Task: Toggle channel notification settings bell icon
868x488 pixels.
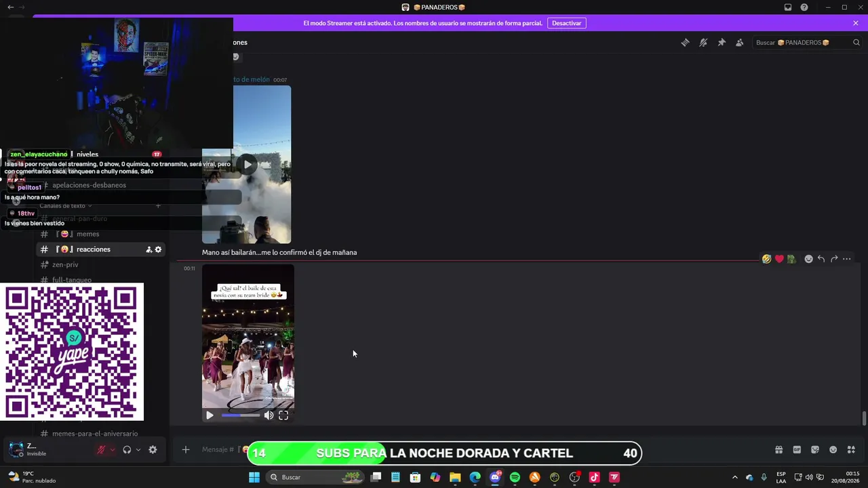Action: [x=703, y=43]
